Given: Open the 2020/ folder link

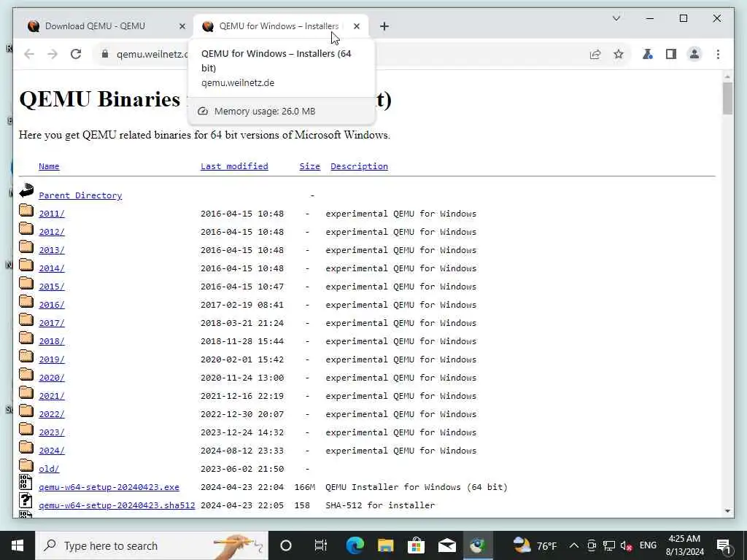Looking at the screenshot, I should [52, 378].
